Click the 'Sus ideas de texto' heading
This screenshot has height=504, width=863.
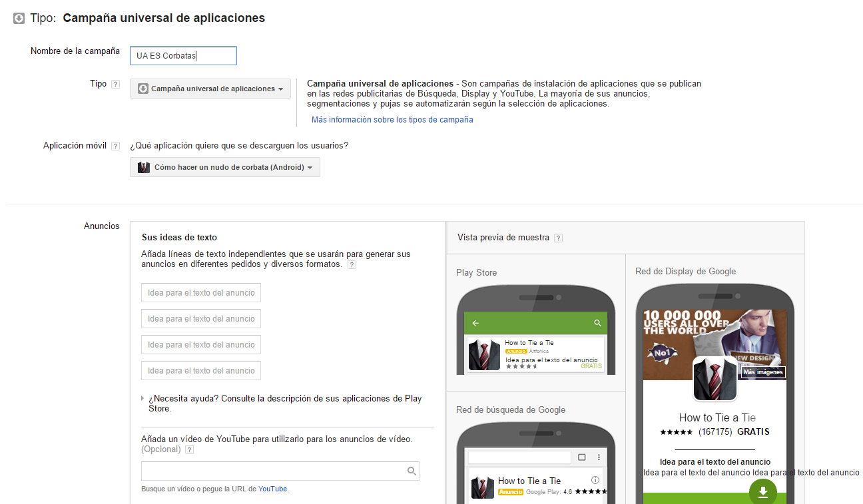pos(179,237)
